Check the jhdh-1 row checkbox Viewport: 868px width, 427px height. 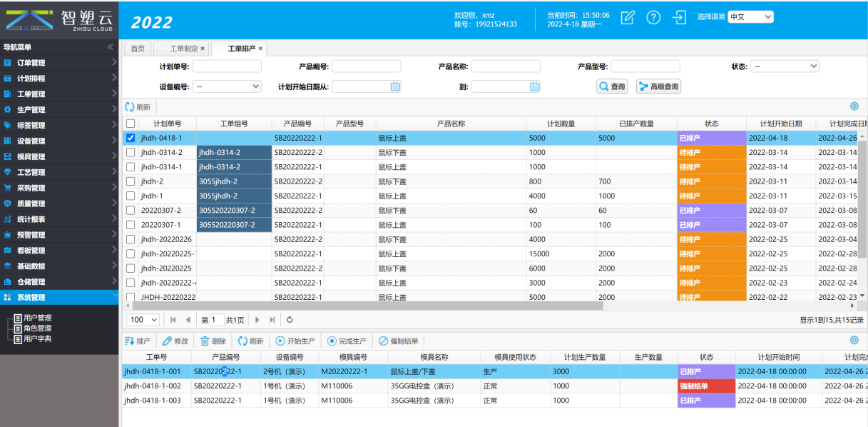click(131, 196)
